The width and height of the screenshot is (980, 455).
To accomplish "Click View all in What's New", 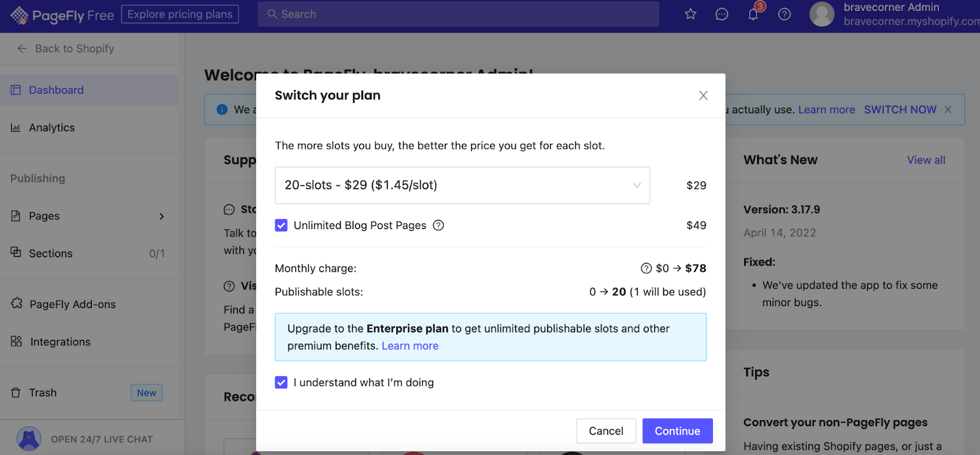I will click(926, 160).
